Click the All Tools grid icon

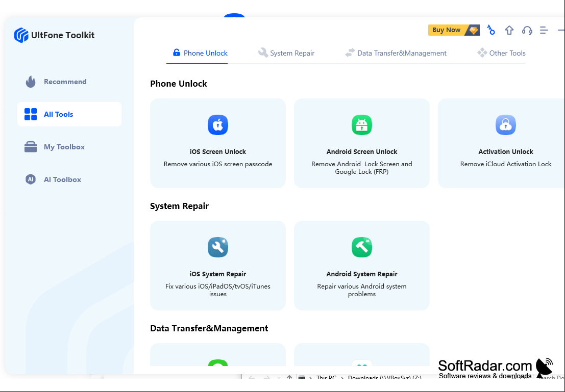click(31, 114)
